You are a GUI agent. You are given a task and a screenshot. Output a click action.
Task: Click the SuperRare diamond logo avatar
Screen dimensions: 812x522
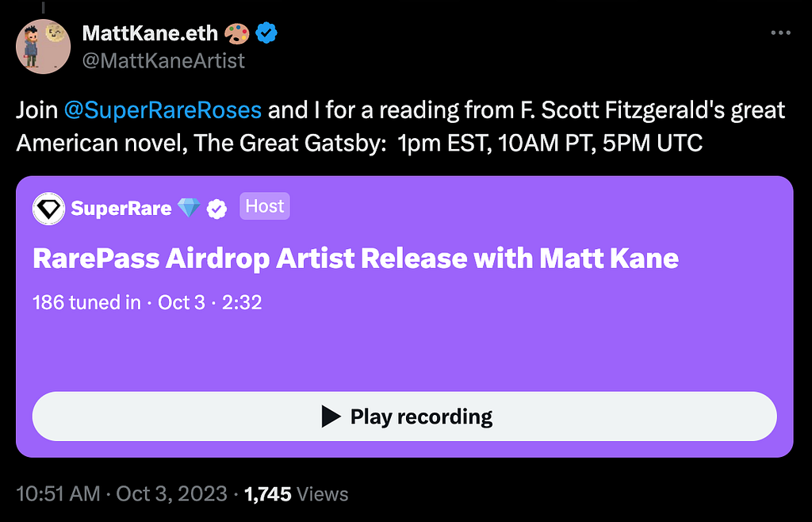point(48,209)
